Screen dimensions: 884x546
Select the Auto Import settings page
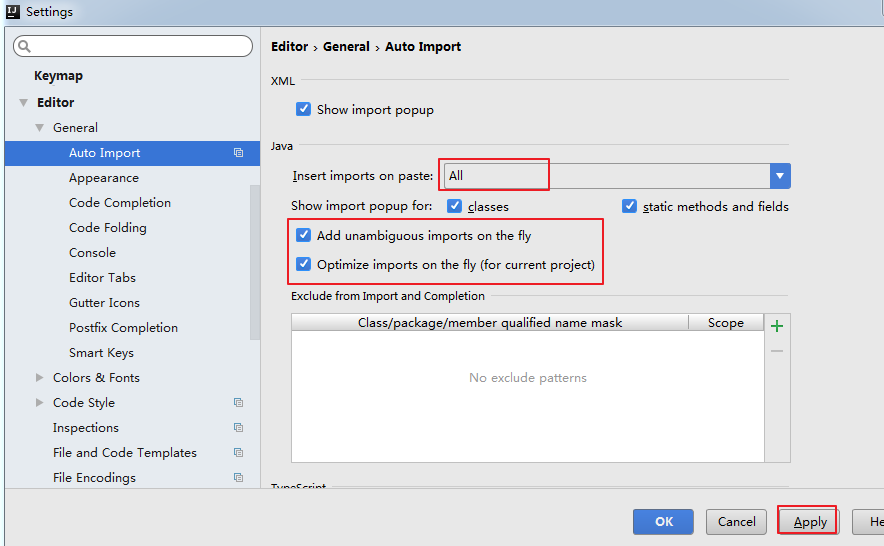tap(132, 153)
